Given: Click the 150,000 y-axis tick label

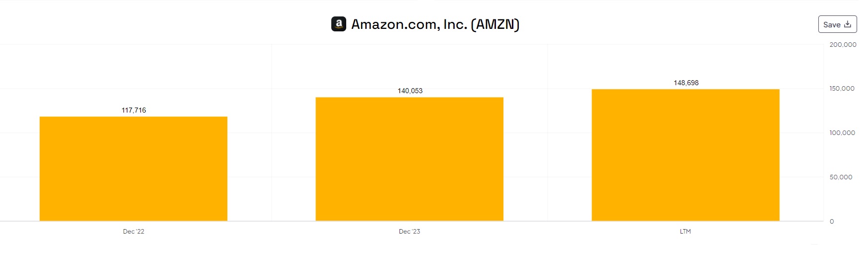Looking at the screenshot, I should pyautogui.click(x=842, y=89).
